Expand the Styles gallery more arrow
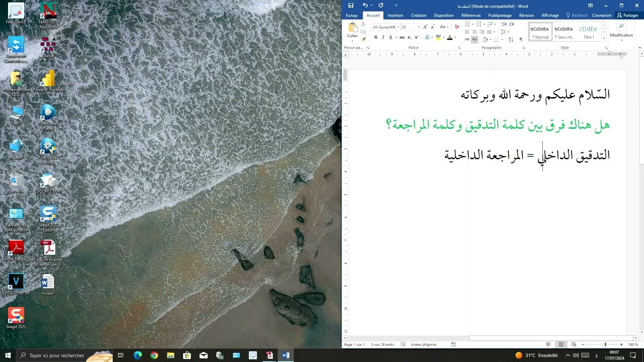This screenshot has height=362, width=644. point(604,39)
